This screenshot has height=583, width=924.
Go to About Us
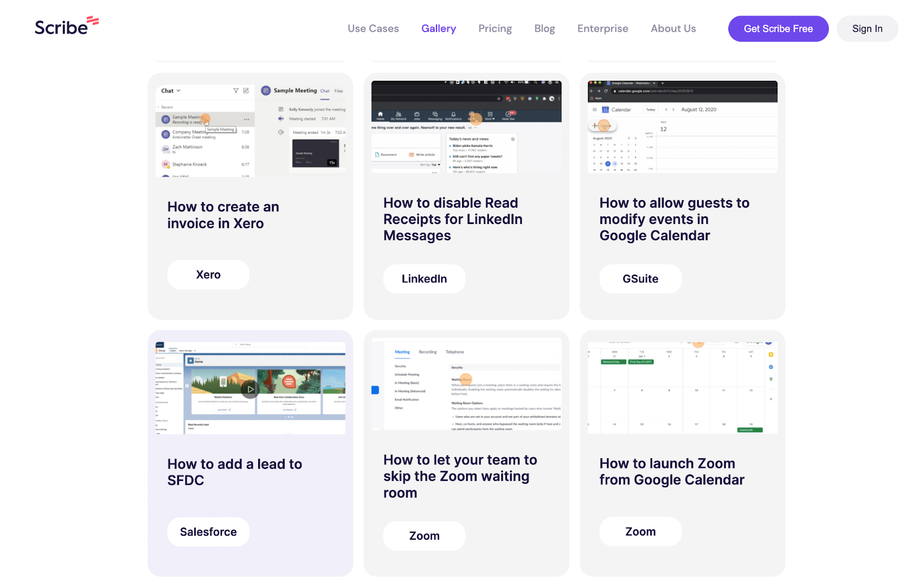[673, 28]
